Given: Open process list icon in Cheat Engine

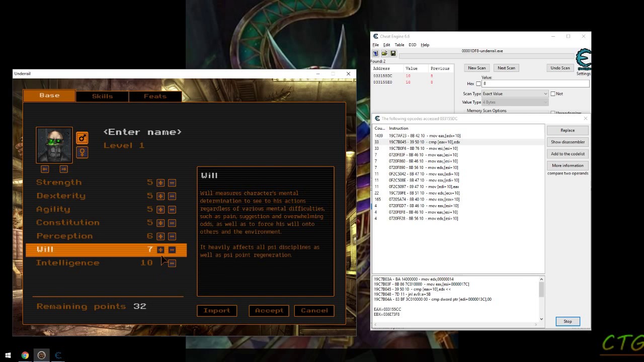Looking at the screenshot, I should click(375, 53).
